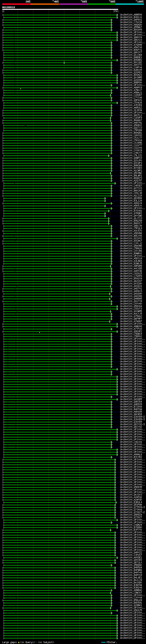Open hit UniRef100_A4R7H1

point(131,123)
